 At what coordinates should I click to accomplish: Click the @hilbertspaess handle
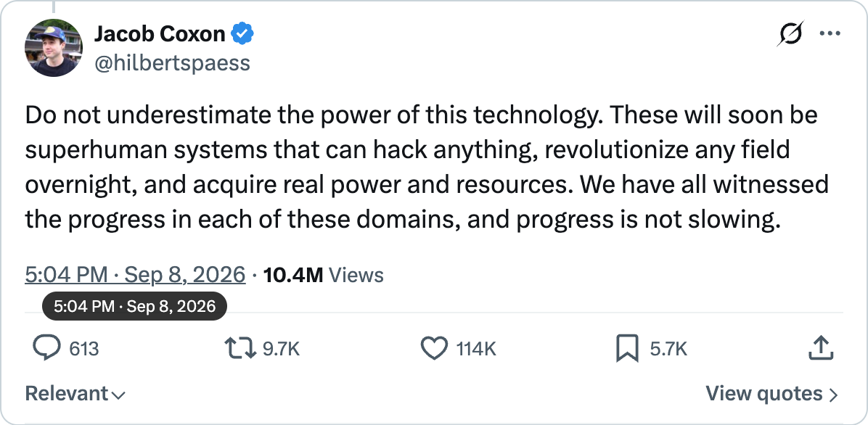coord(172,63)
